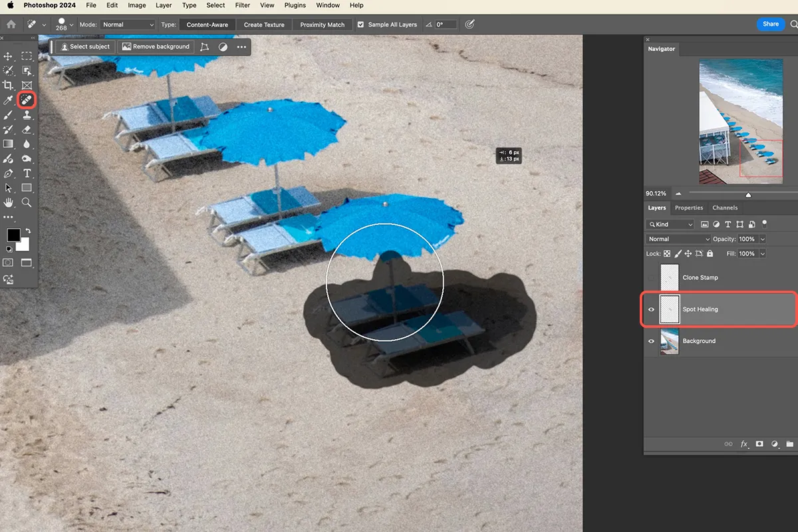Select the Type tool
The image size is (798, 532).
[x=27, y=173]
